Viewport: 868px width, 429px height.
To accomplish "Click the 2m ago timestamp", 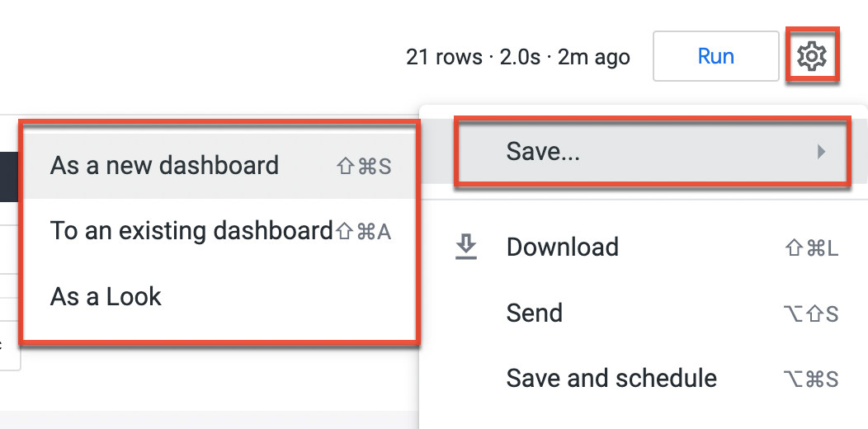I will pos(594,57).
